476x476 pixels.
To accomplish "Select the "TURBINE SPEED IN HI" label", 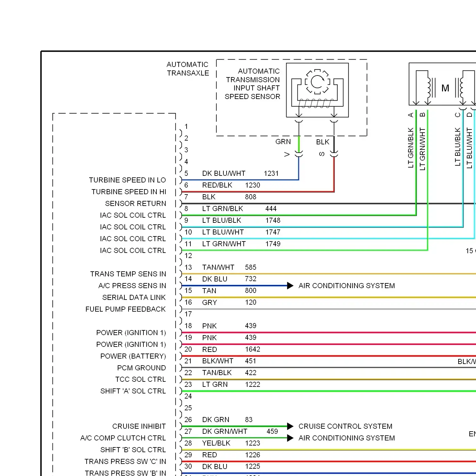I will [129, 192].
